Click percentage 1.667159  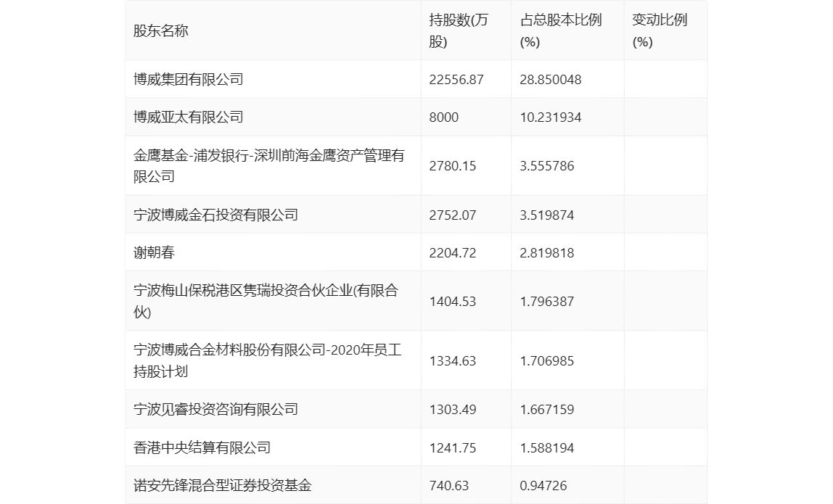(x=546, y=410)
